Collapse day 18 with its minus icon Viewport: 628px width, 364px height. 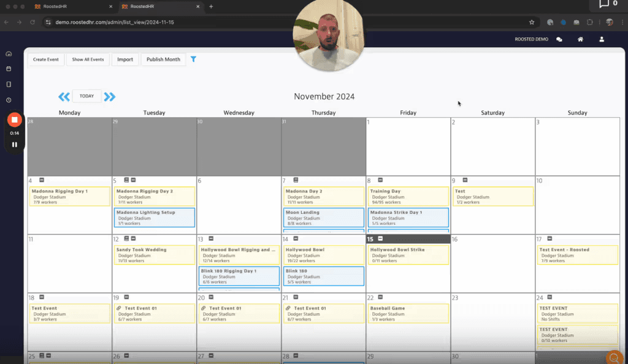click(42, 297)
